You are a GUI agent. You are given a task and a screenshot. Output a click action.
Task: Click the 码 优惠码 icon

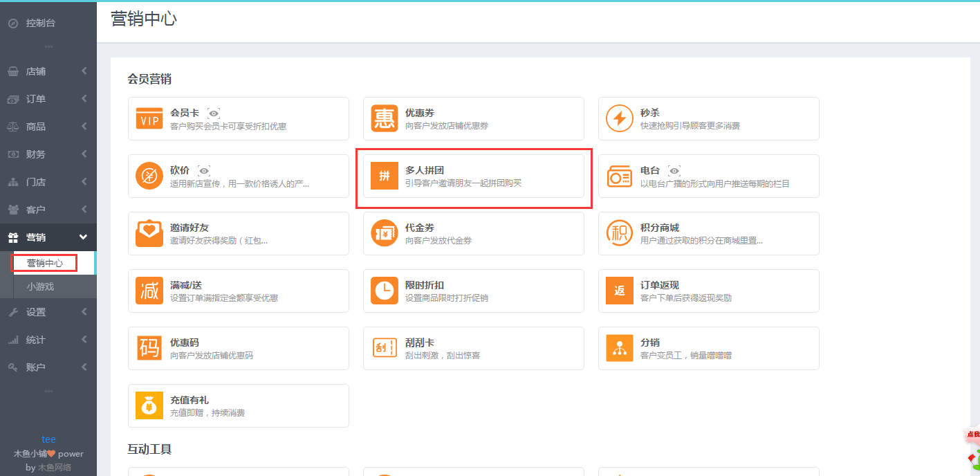click(x=149, y=348)
